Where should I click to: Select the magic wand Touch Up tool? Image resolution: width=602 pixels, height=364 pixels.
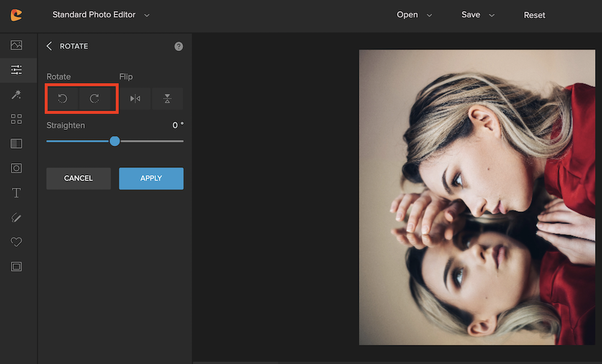(16, 94)
